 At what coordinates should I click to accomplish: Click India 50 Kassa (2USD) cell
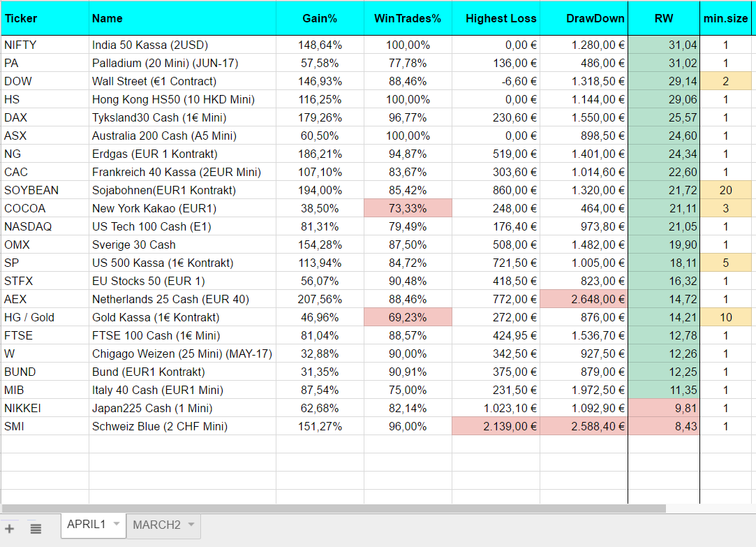[x=182, y=45]
